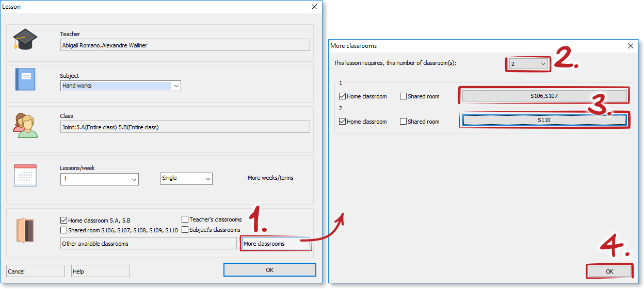The height and width of the screenshot is (289, 644).
Task: Tick the Teacher's classrooms checkbox
Action: pyautogui.click(x=185, y=219)
